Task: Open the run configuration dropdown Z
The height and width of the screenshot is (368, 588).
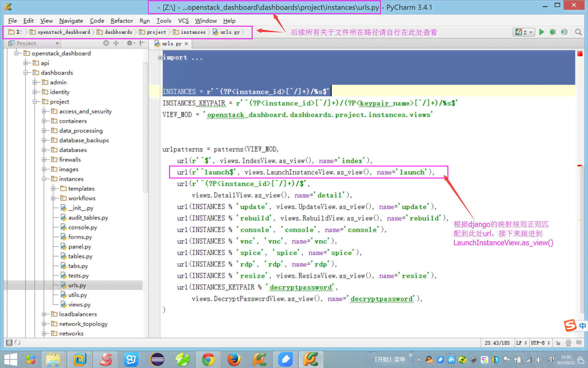Action: pyautogui.click(x=524, y=32)
